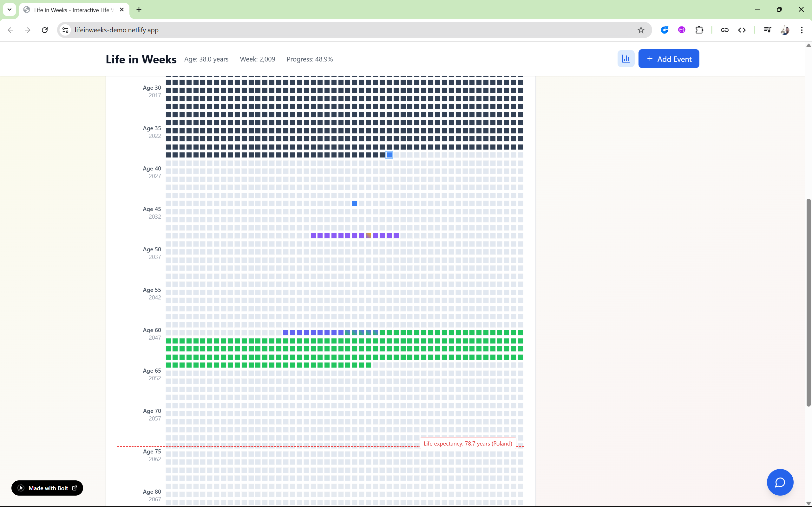The width and height of the screenshot is (812, 507).
Task: Click the highlighted current week square
Action: (x=389, y=155)
